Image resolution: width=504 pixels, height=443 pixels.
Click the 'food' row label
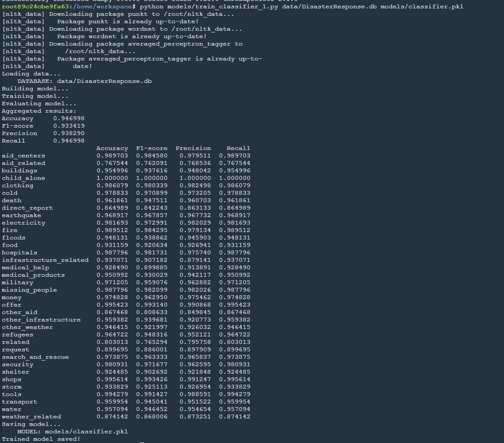(10, 245)
